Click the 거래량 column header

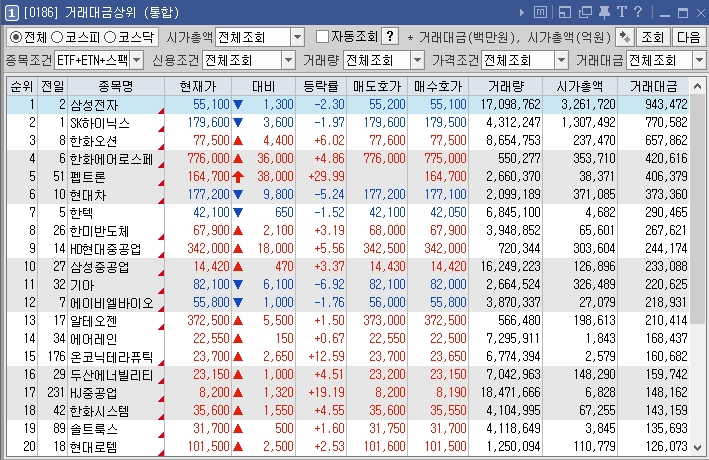(506, 86)
